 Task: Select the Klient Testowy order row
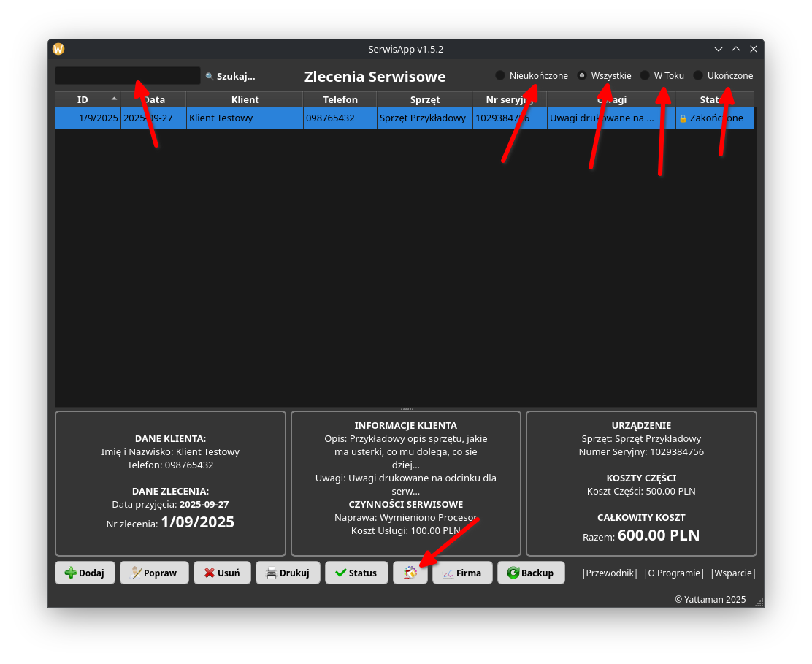point(245,118)
